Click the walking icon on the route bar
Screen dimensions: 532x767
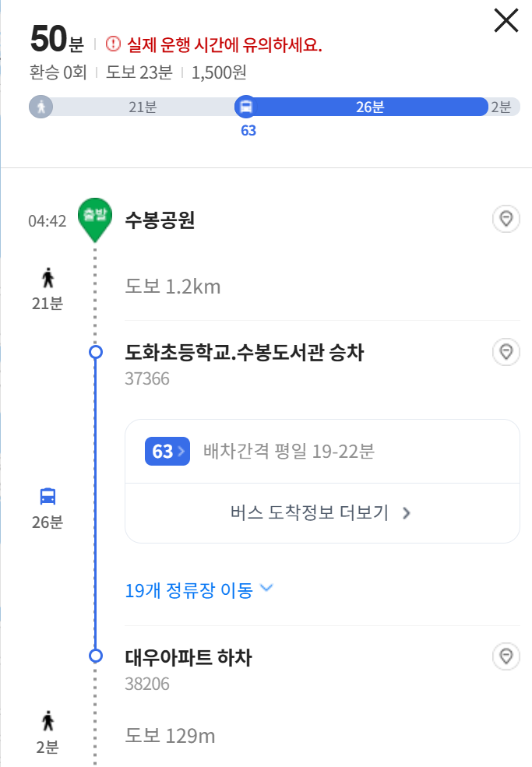tap(41, 107)
